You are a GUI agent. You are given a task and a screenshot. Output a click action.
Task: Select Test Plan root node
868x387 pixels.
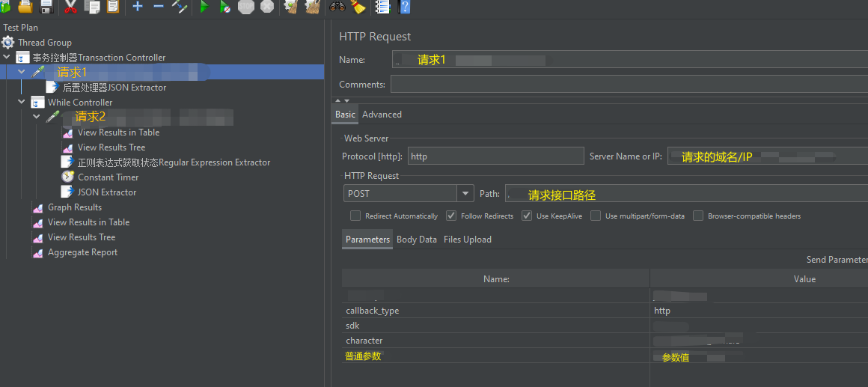tap(20, 27)
